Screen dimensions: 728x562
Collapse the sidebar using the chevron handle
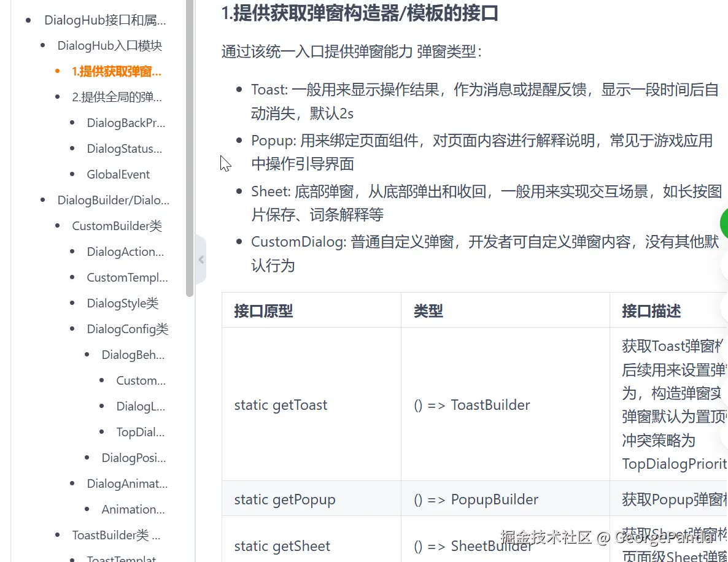201,260
